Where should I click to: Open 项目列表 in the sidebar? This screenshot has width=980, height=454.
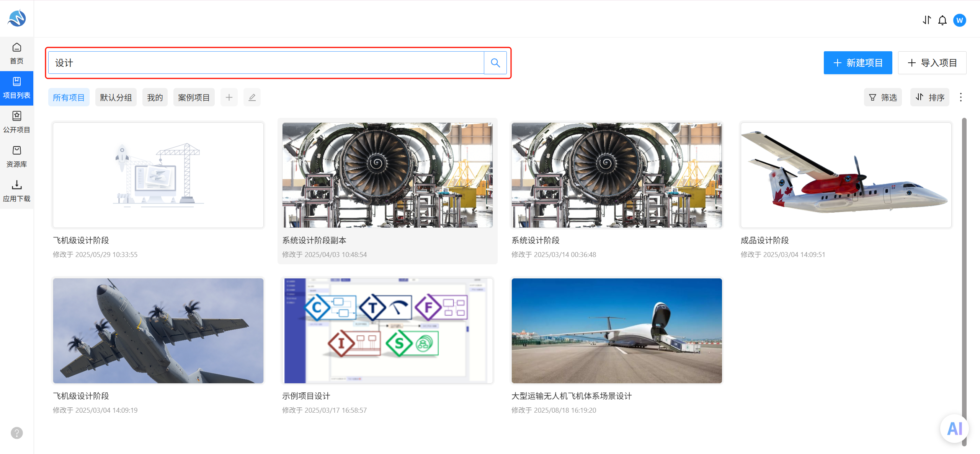tap(16, 88)
